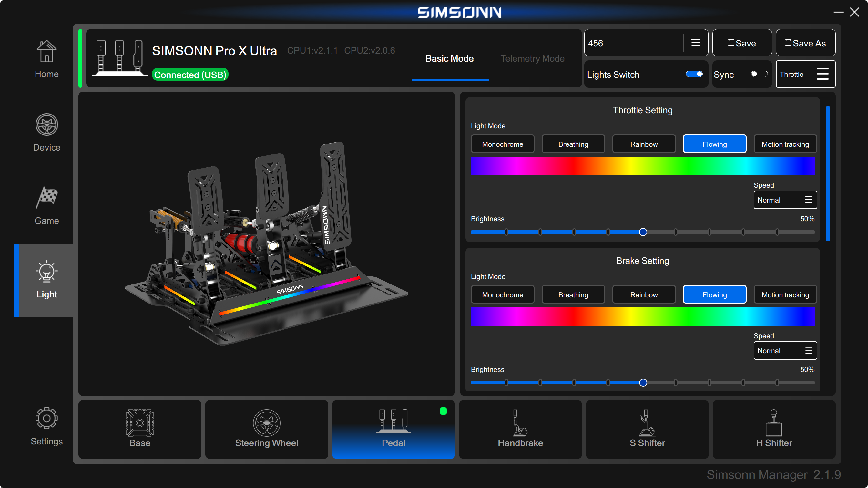The height and width of the screenshot is (488, 868).
Task: Click the Throttle Setting heading
Action: [643, 110]
